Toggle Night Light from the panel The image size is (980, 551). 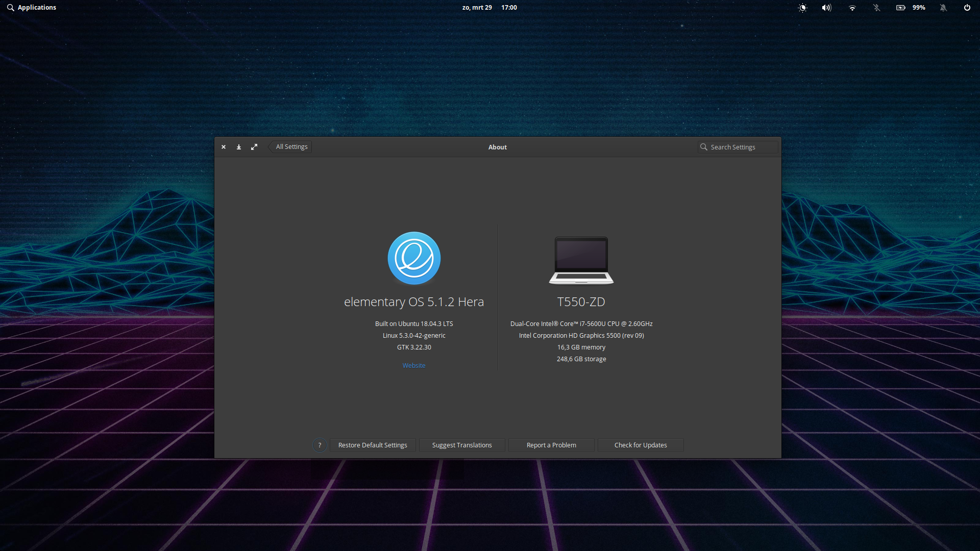[x=802, y=8]
